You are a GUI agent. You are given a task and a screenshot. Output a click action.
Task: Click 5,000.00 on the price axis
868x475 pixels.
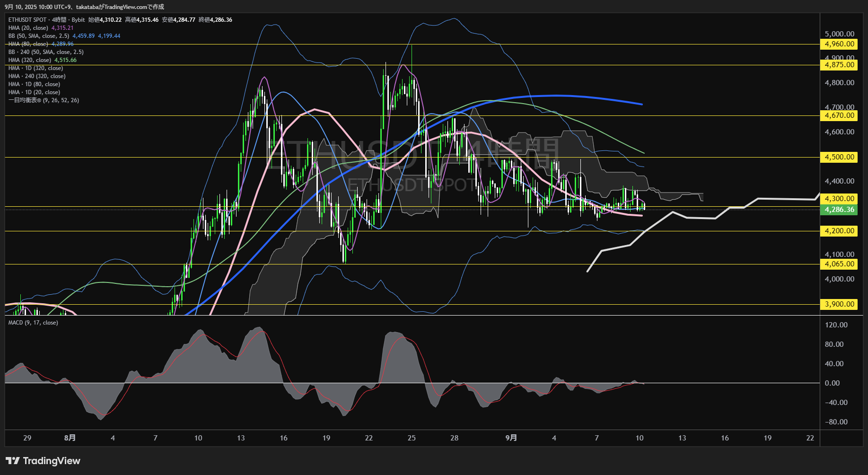pos(840,34)
